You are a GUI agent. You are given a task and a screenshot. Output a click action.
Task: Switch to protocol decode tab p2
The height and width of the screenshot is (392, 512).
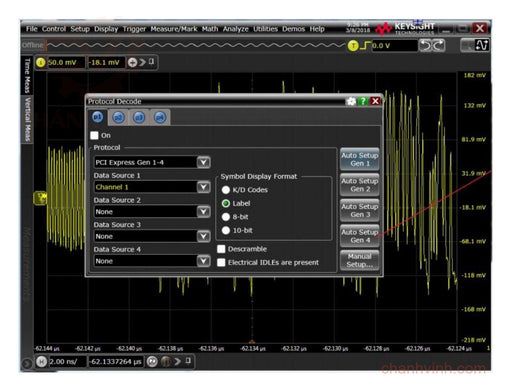pos(118,117)
